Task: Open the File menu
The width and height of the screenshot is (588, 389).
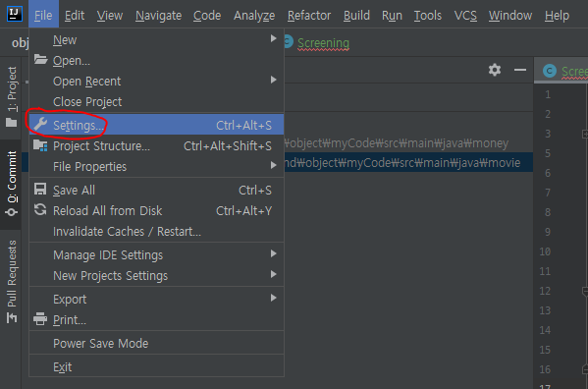Action: tap(43, 16)
